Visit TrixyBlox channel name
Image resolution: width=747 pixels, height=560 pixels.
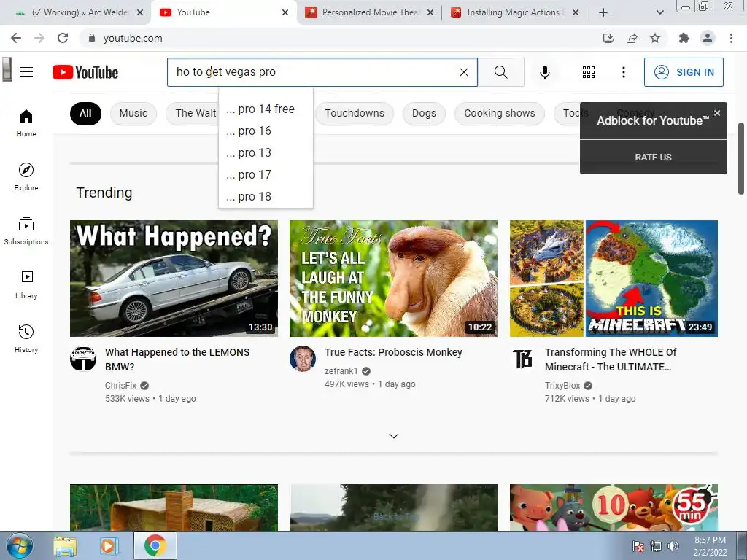562,386
